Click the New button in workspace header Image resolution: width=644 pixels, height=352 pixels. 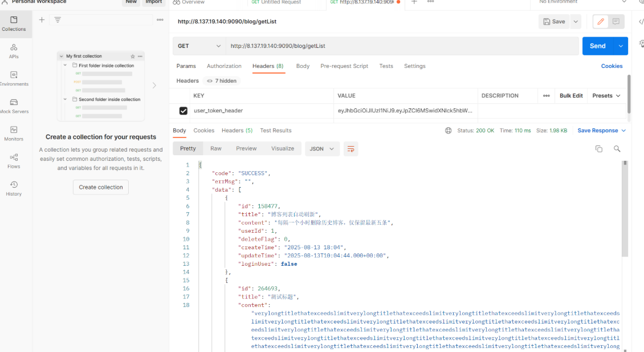coord(131,2)
